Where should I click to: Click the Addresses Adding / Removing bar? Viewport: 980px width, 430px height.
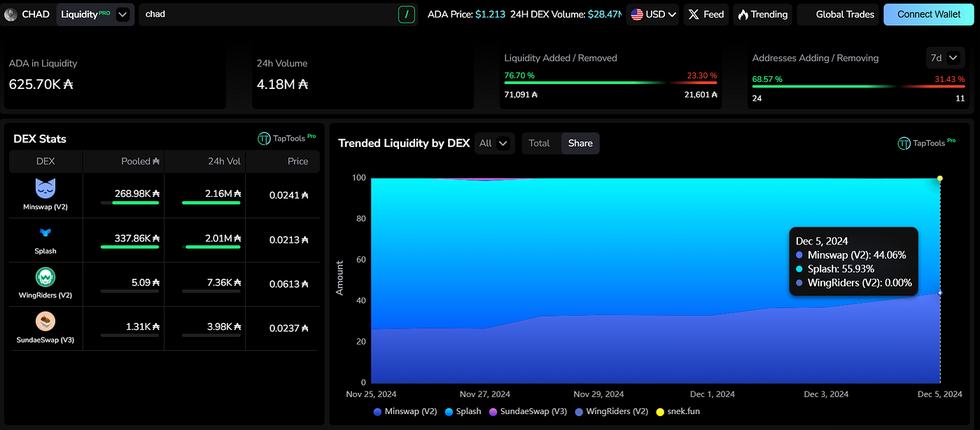pos(858,87)
